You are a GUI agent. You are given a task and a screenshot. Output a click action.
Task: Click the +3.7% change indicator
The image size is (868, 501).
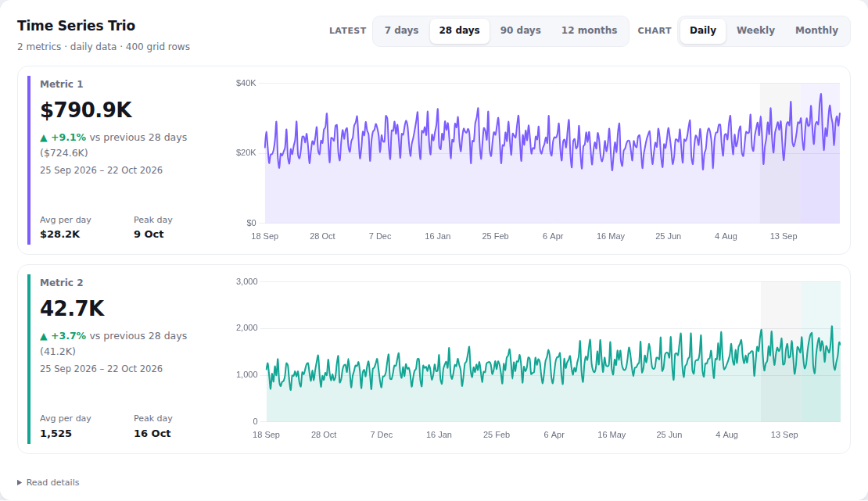[63, 336]
